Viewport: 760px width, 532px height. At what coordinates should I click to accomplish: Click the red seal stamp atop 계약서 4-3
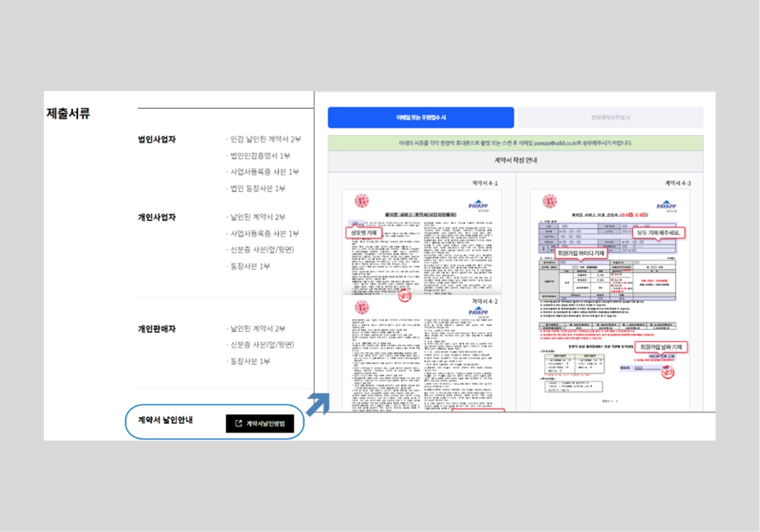(550, 201)
